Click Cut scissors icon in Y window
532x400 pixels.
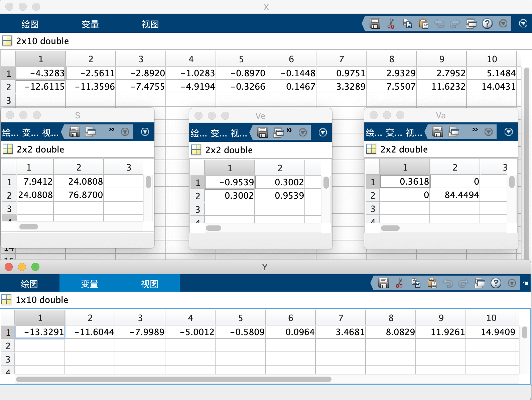(x=399, y=283)
